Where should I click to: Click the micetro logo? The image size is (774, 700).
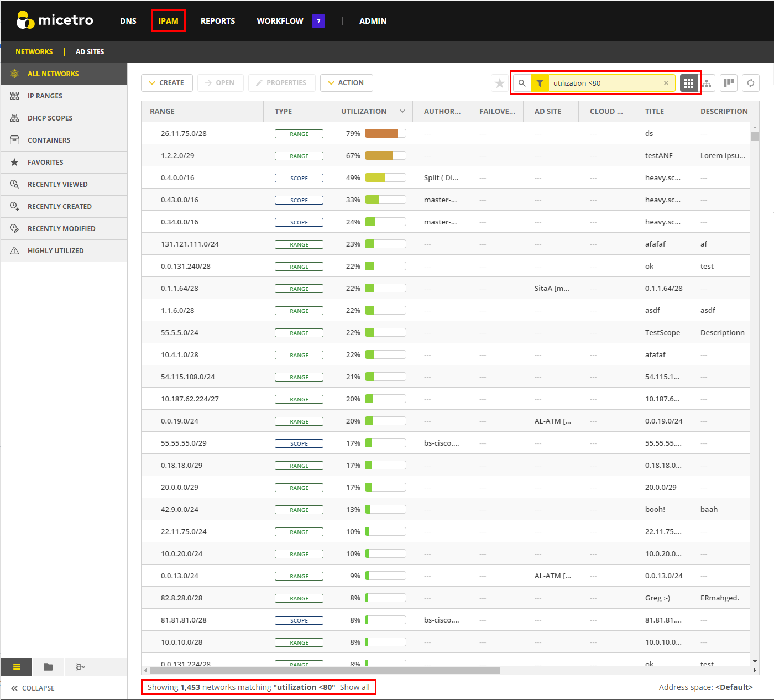55,20
